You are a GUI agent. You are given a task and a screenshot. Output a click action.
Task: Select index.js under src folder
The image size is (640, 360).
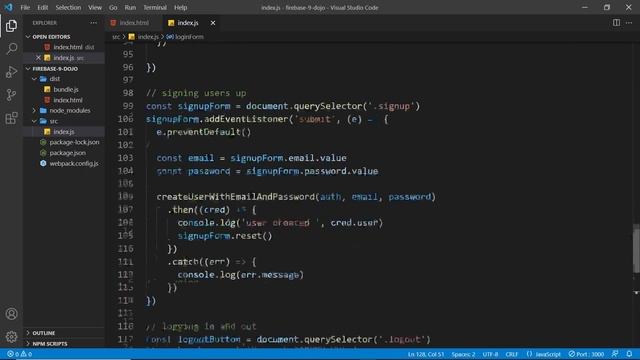click(64, 131)
